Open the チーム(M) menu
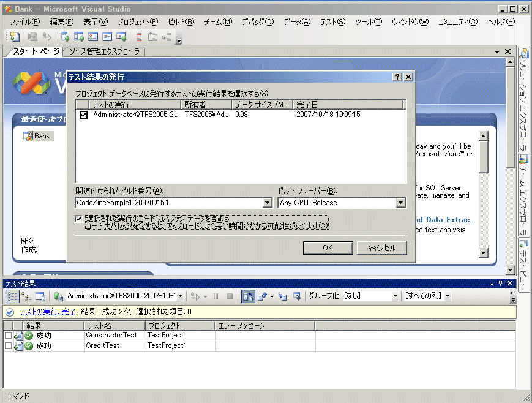Image resolution: width=532 pixels, height=403 pixels. (218, 22)
